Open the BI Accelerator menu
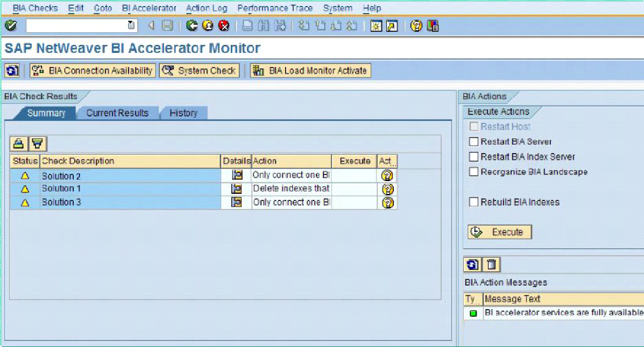Viewport: 644px width, 347px height. click(x=149, y=8)
